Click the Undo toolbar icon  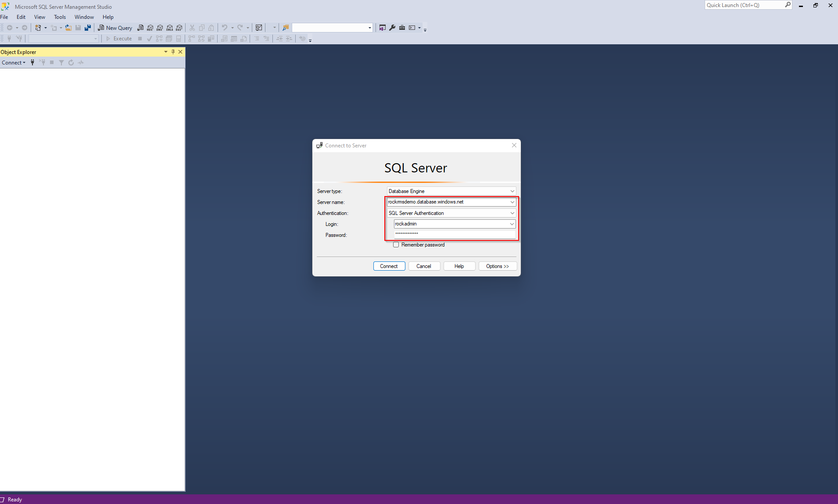224,28
